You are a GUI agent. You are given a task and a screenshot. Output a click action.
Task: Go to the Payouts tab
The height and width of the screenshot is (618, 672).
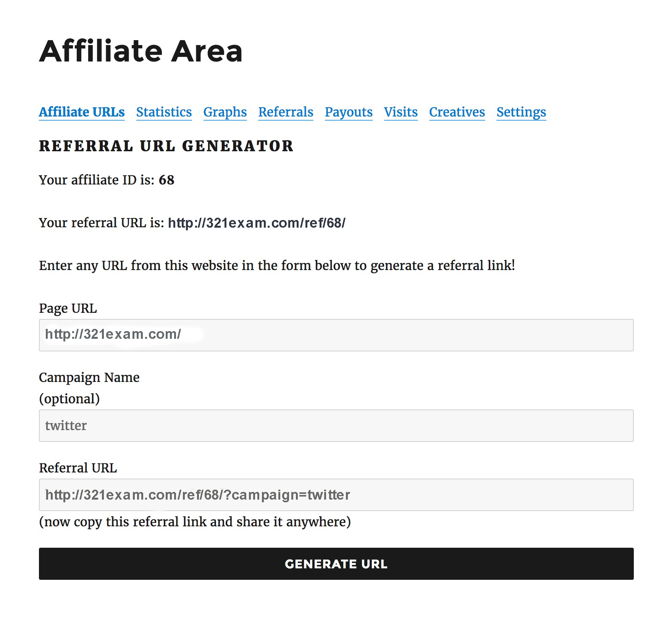(349, 112)
